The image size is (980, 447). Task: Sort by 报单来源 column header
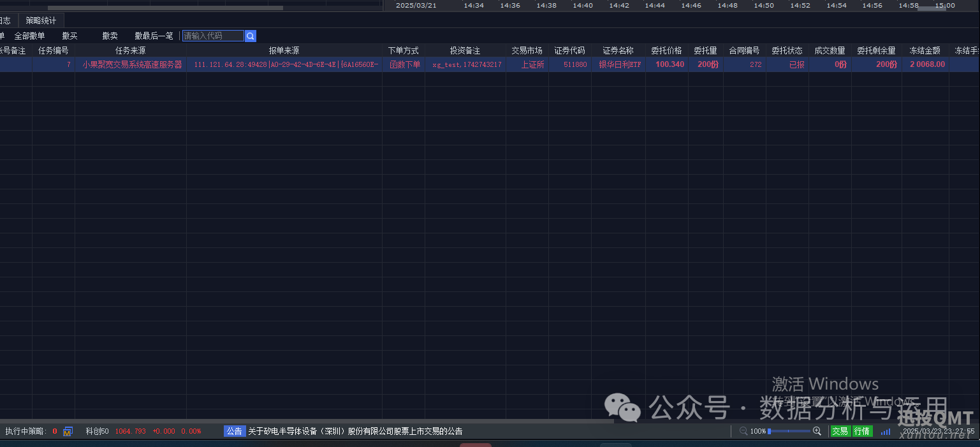[284, 50]
